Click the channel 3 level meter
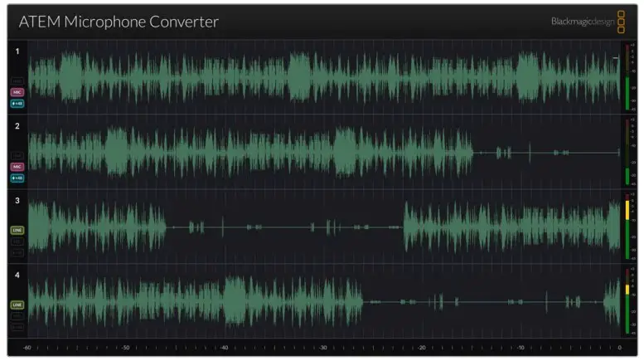644x361 pixels. point(627,227)
